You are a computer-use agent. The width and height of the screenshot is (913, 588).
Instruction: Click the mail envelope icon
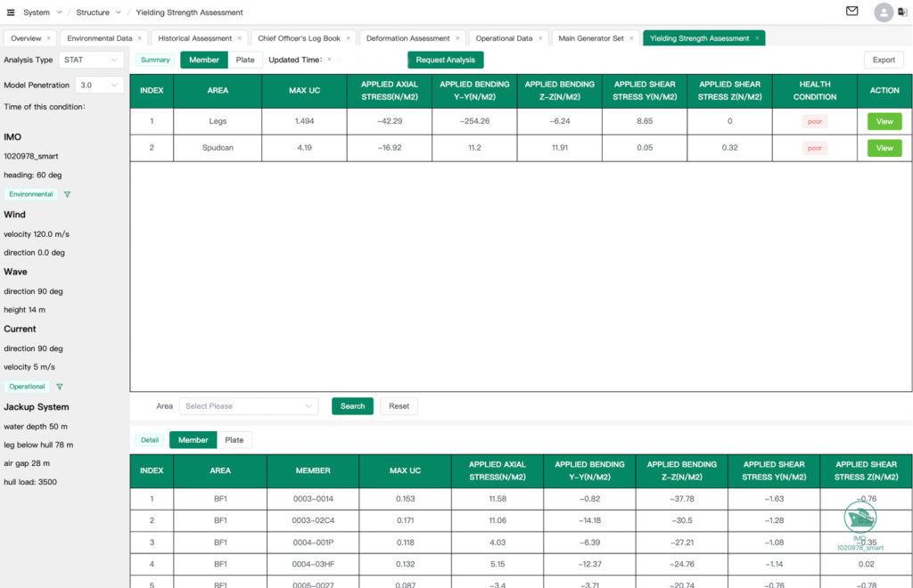pos(851,12)
